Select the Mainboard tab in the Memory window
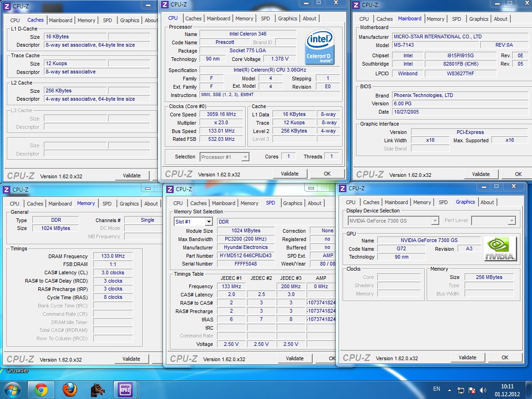 [60, 204]
